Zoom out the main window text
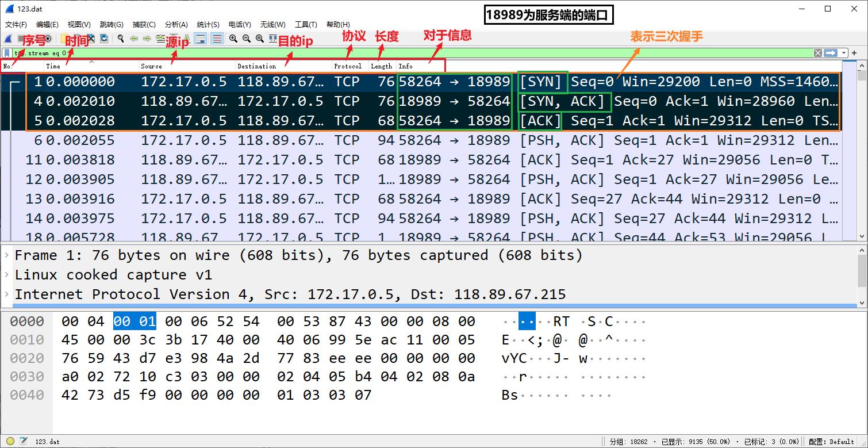 click(x=246, y=39)
